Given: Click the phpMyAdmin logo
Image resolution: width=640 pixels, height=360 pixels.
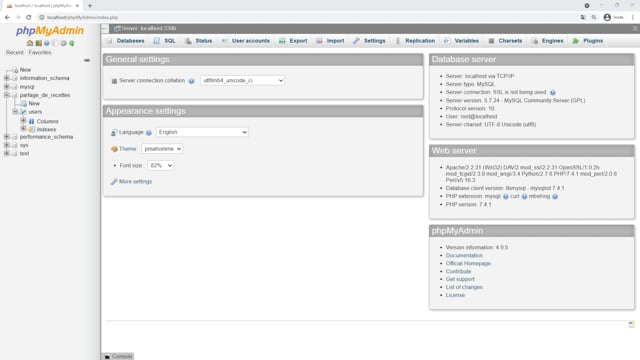Looking at the screenshot, I should [50, 31].
